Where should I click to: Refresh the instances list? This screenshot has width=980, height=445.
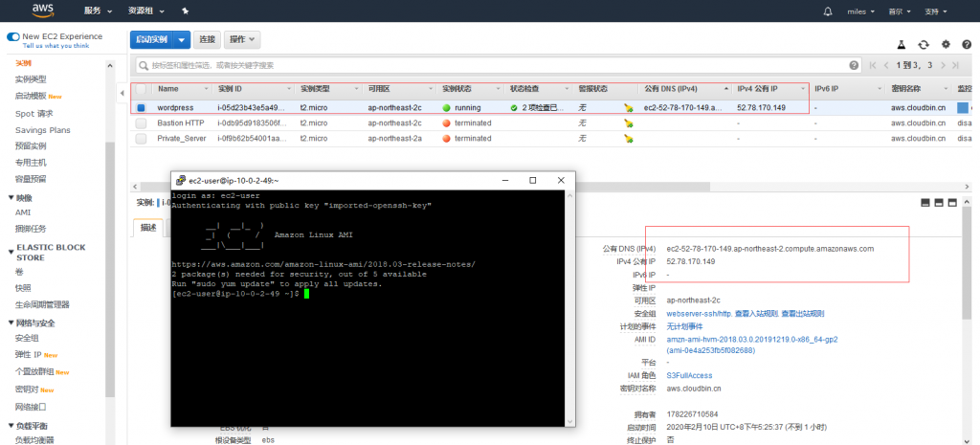point(924,44)
